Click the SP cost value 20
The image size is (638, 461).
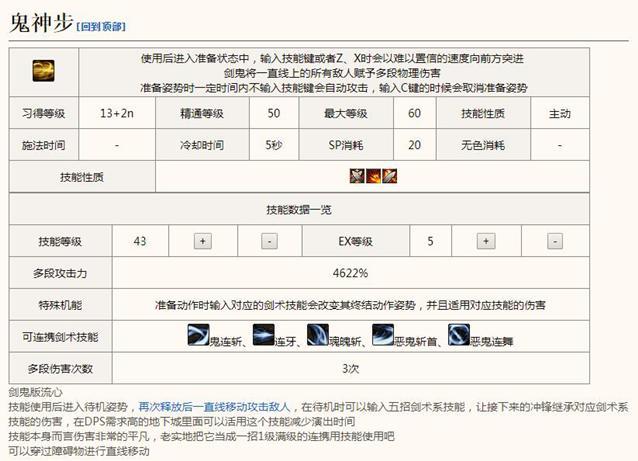coord(415,145)
